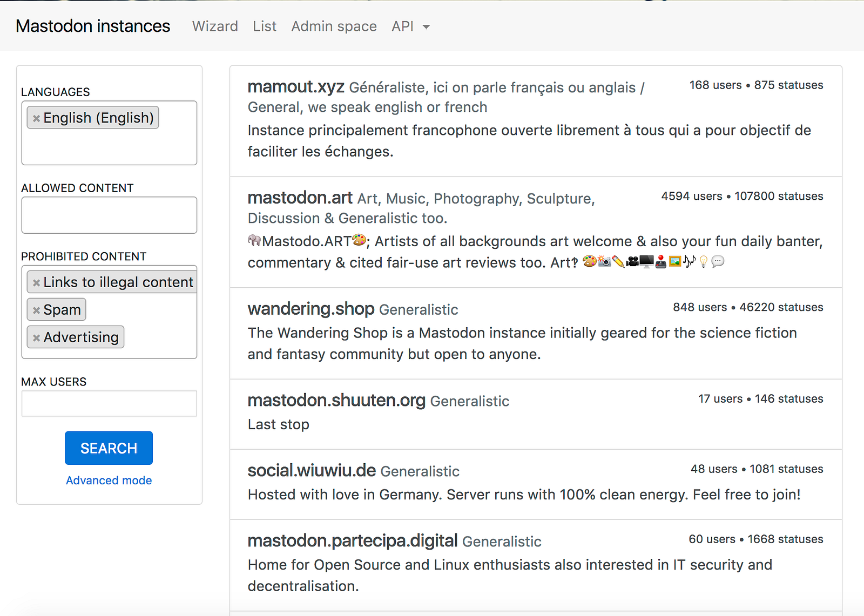Visit the wandering.shop instance

tap(311, 309)
